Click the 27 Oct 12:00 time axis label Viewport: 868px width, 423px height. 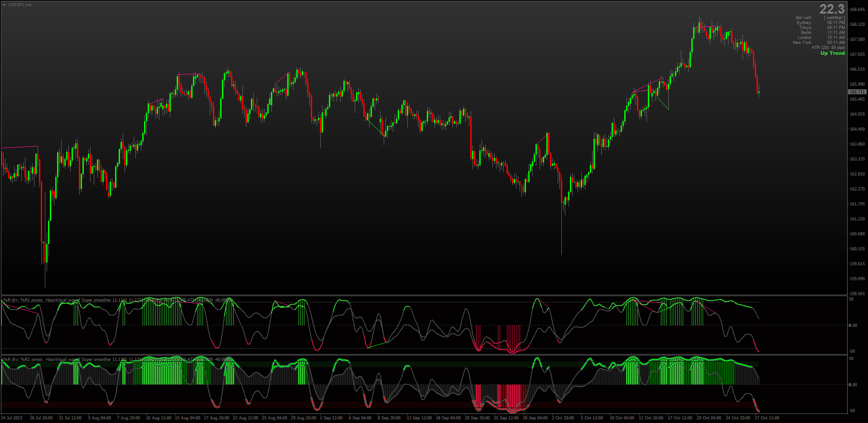767,418
